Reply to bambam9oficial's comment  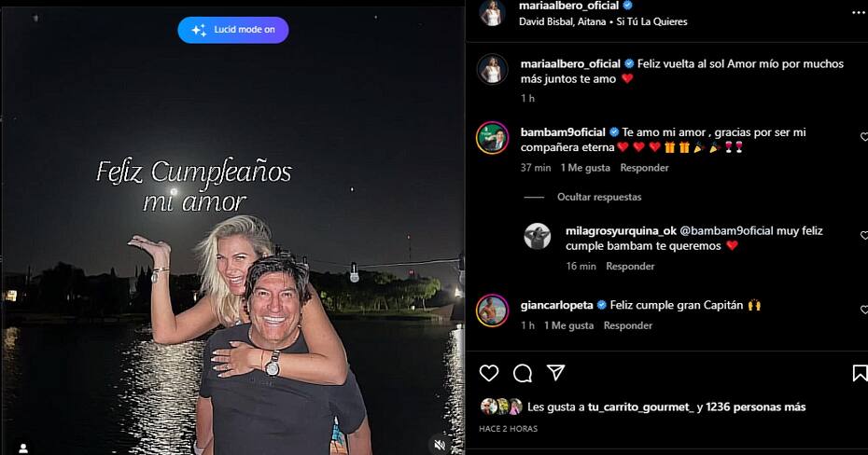pyautogui.click(x=644, y=168)
